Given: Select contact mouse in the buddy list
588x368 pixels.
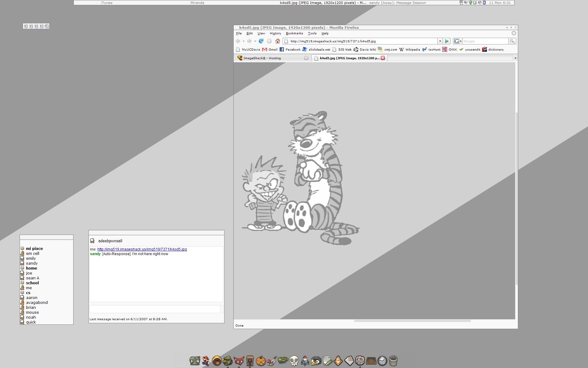Looking at the screenshot, I should [32, 312].
